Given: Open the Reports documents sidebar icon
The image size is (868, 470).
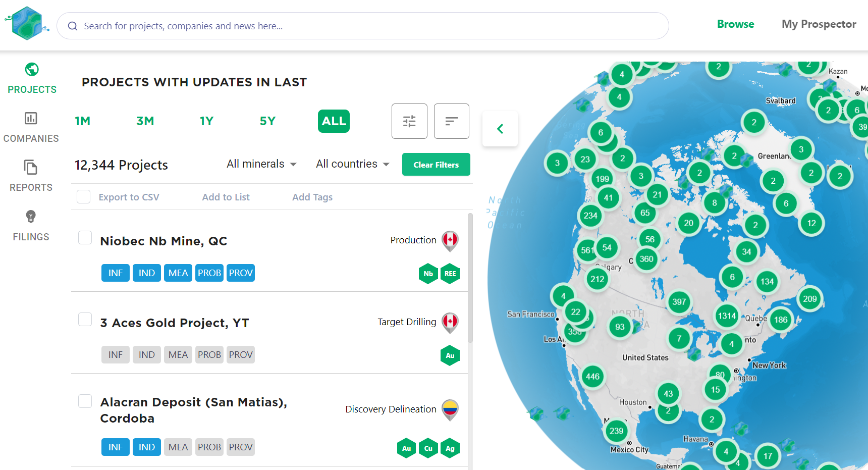Looking at the screenshot, I should tap(31, 167).
